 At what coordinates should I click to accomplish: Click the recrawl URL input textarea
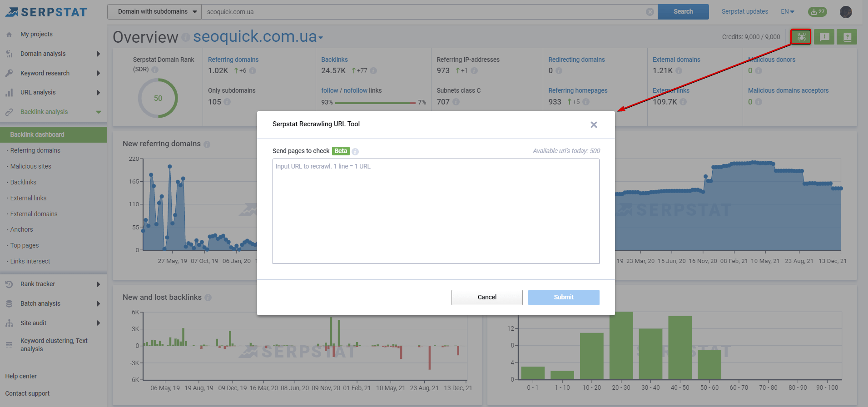coord(436,211)
